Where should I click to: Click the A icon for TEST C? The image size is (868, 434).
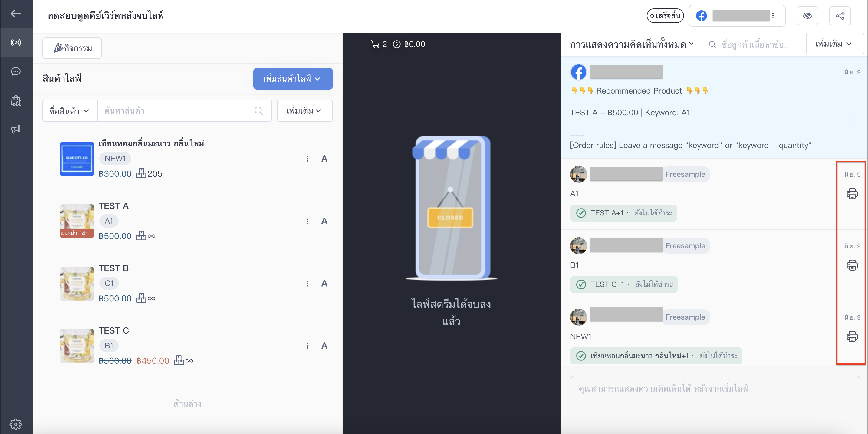tap(324, 346)
